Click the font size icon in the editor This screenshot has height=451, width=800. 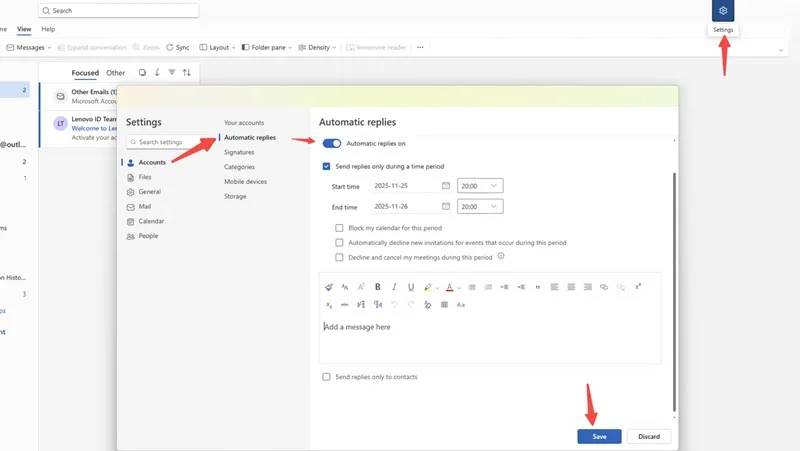(361, 287)
